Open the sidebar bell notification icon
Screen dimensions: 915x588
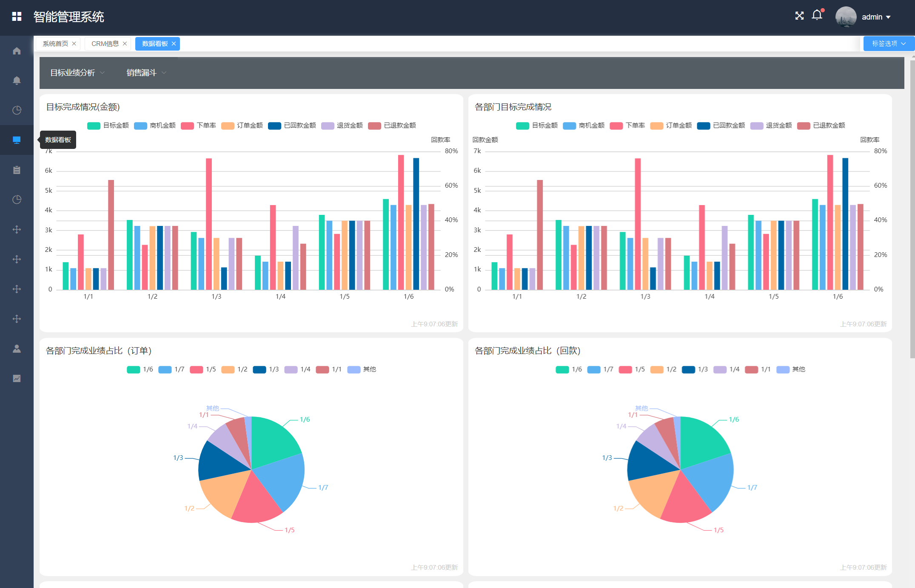click(x=17, y=80)
